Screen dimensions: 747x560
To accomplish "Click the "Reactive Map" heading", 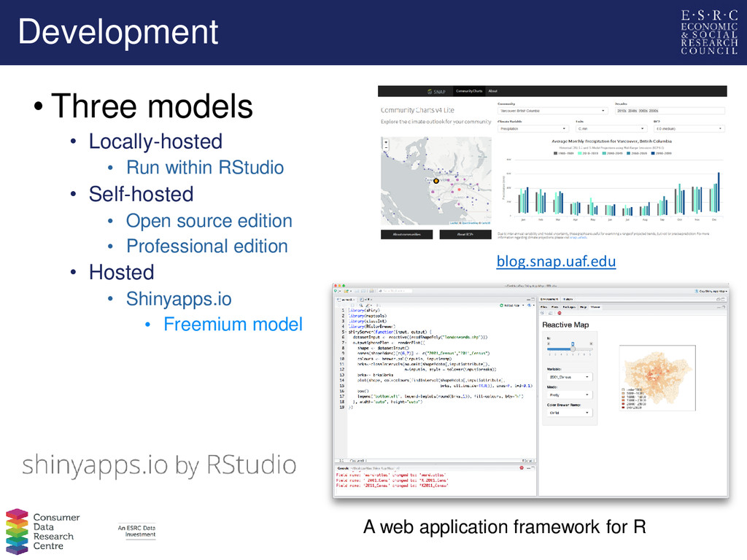I will point(565,324).
